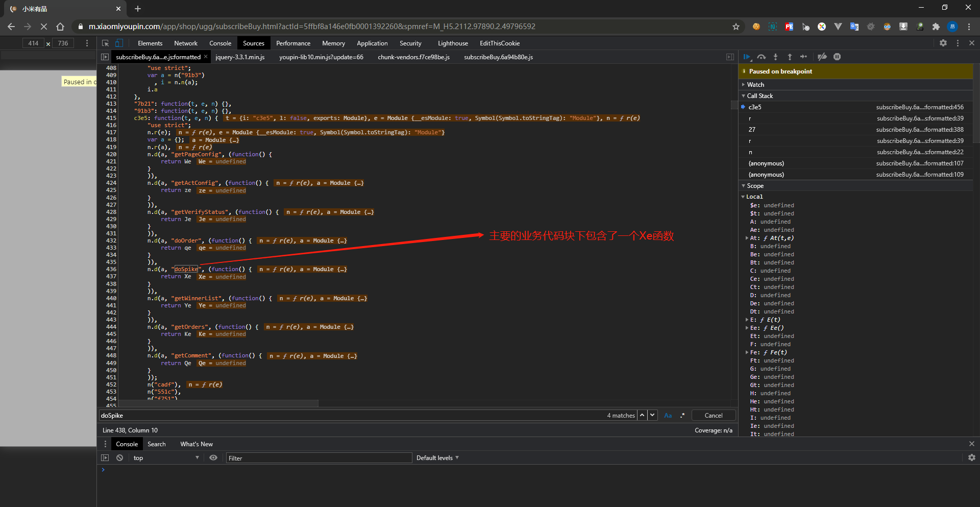
Task: Toggle pause on exceptions
Action: pyautogui.click(x=837, y=57)
